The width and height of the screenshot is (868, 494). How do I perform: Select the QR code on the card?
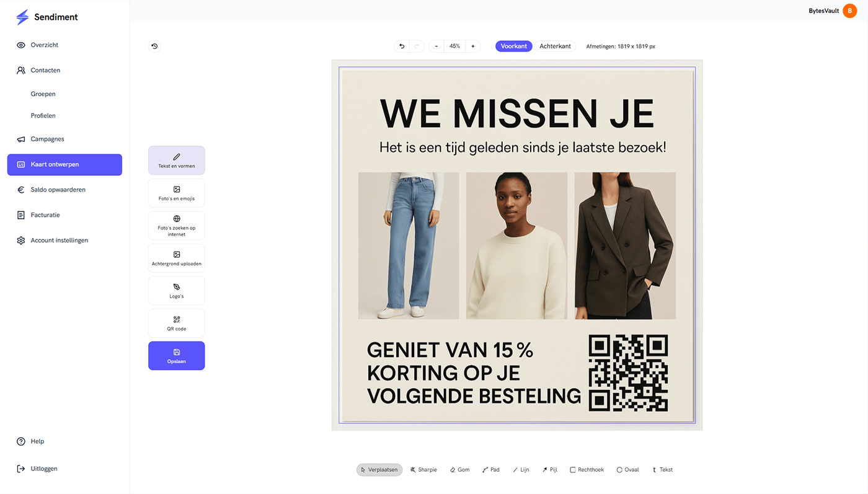tap(628, 373)
